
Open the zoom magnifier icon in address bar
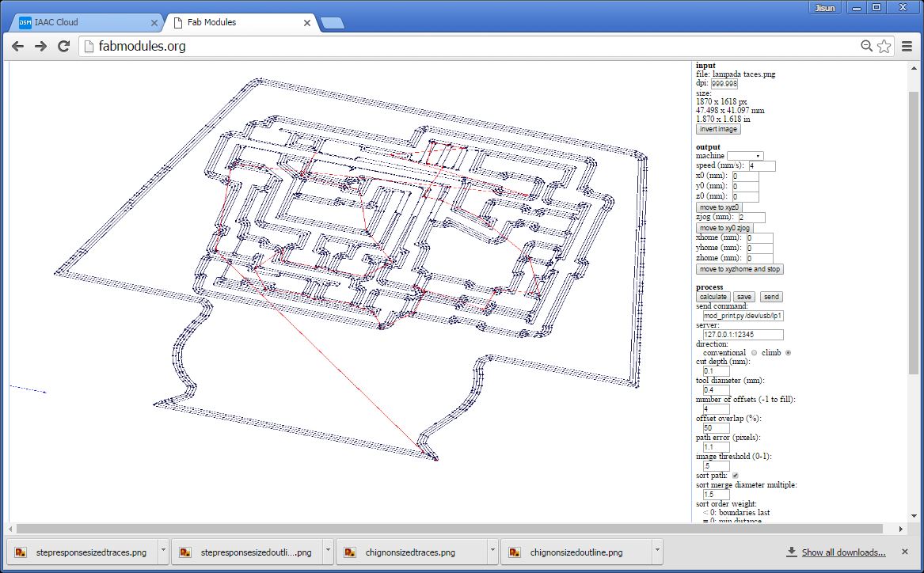[x=866, y=46]
